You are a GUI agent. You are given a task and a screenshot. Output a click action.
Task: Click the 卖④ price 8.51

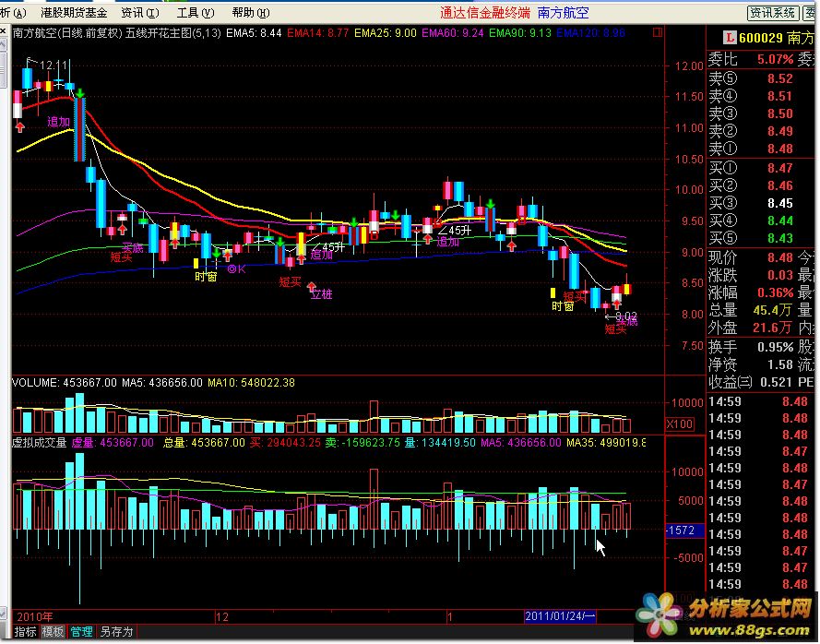coord(779,96)
